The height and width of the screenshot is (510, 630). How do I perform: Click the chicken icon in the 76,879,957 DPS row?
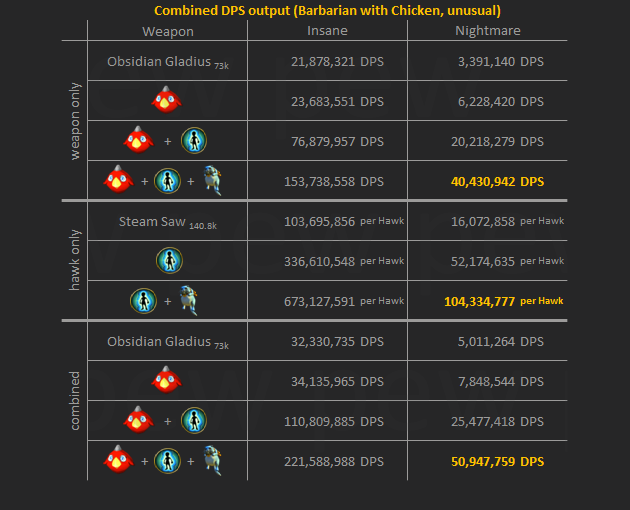click(x=138, y=140)
